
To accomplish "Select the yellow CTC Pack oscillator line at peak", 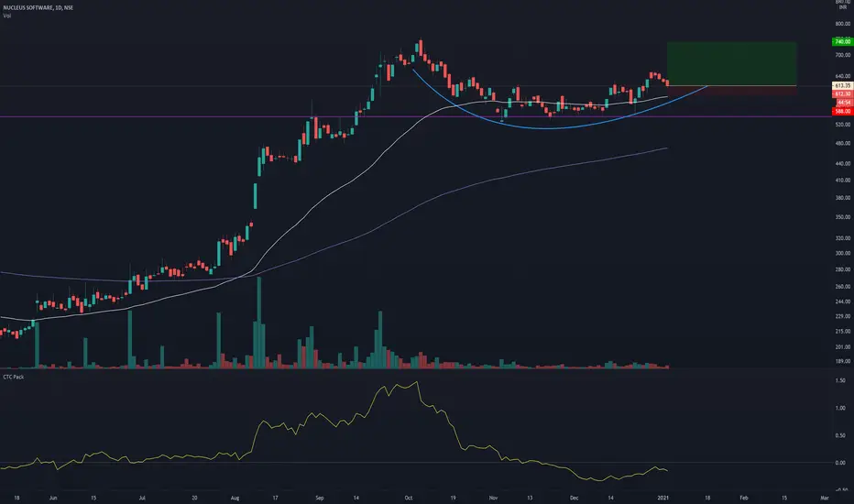I will click(417, 382).
